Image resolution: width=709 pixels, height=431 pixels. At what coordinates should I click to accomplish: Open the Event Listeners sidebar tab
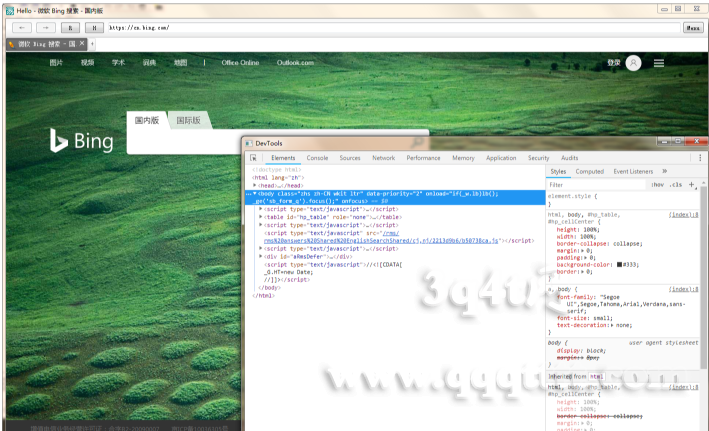pyautogui.click(x=633, y=171)
